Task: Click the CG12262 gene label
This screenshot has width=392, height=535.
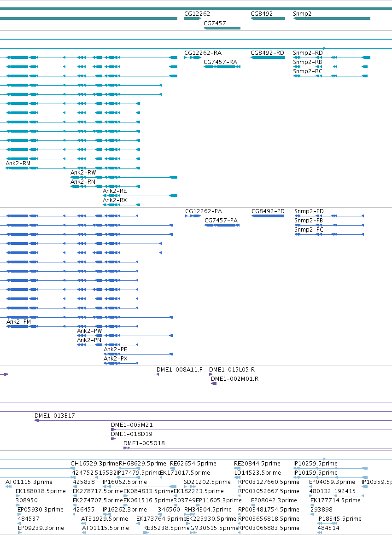Action: [197, 14]
